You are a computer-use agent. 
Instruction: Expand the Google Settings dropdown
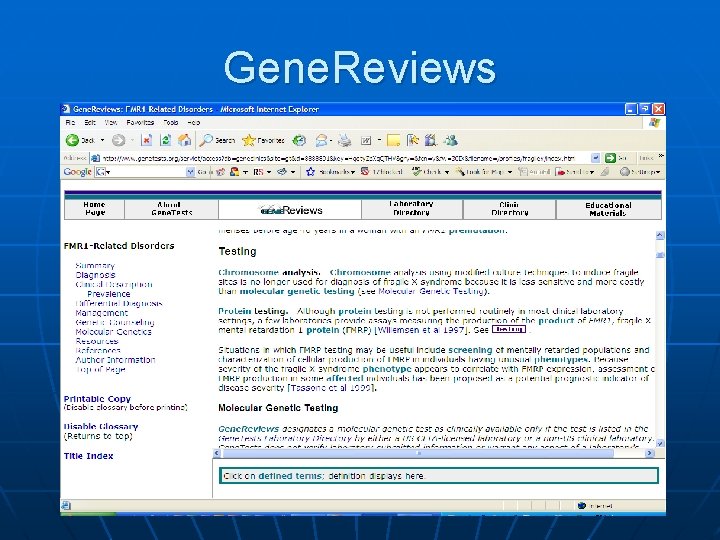tap(658, 172)
